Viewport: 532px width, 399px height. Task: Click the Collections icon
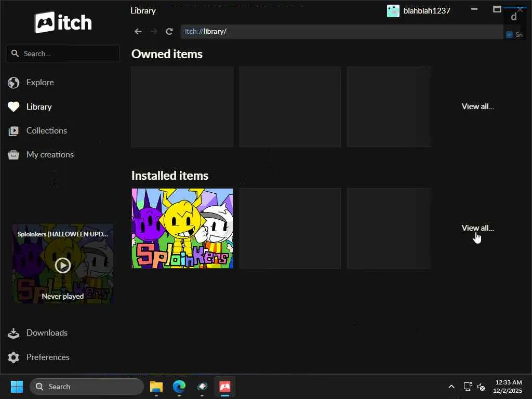[14, 131]
